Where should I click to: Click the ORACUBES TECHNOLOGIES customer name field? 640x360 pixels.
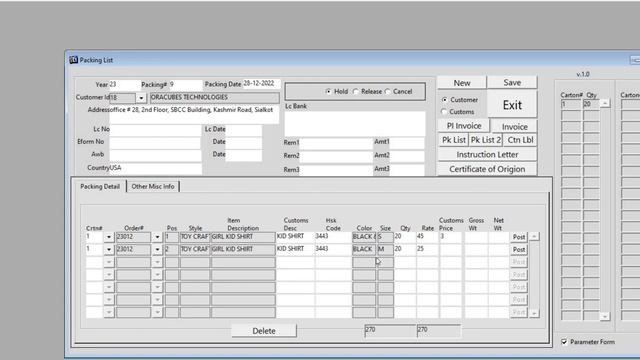click(215, 98)
